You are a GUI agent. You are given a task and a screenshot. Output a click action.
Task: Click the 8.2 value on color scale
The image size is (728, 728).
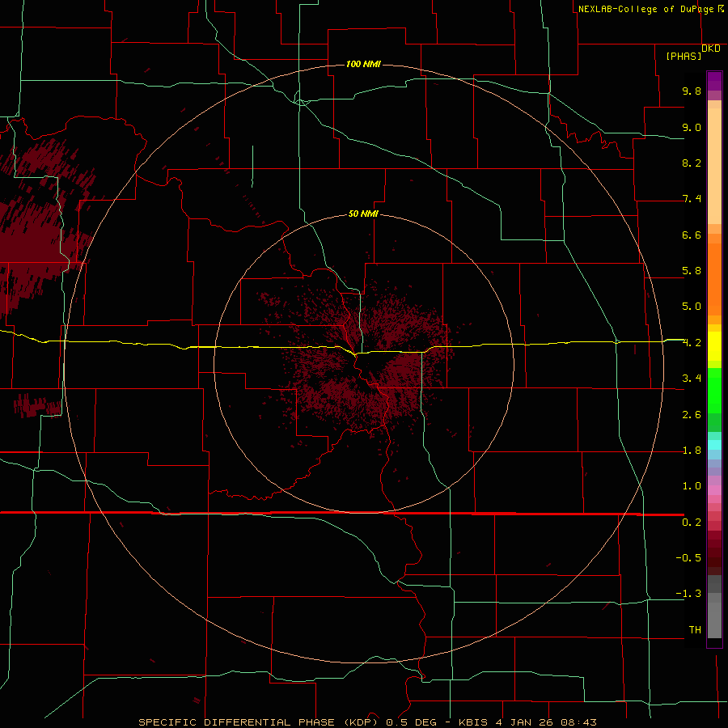[x=692, y=163]
